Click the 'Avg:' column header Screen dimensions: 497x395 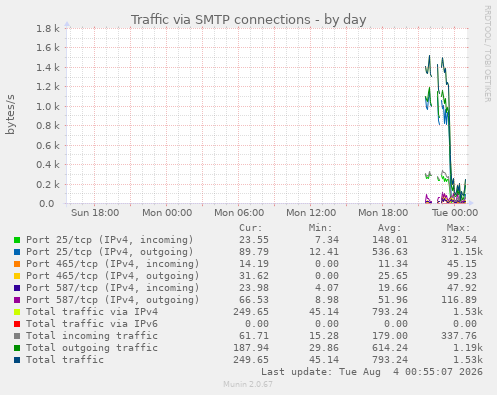pos(389,228)
